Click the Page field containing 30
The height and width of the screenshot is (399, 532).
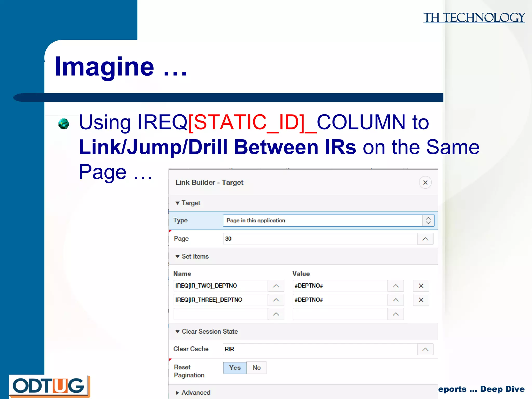[x=320, y=239]
